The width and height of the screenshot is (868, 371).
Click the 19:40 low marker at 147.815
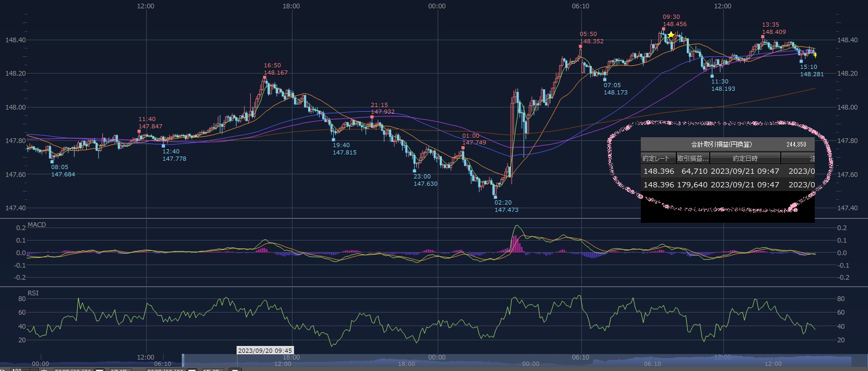pos(334,140)
